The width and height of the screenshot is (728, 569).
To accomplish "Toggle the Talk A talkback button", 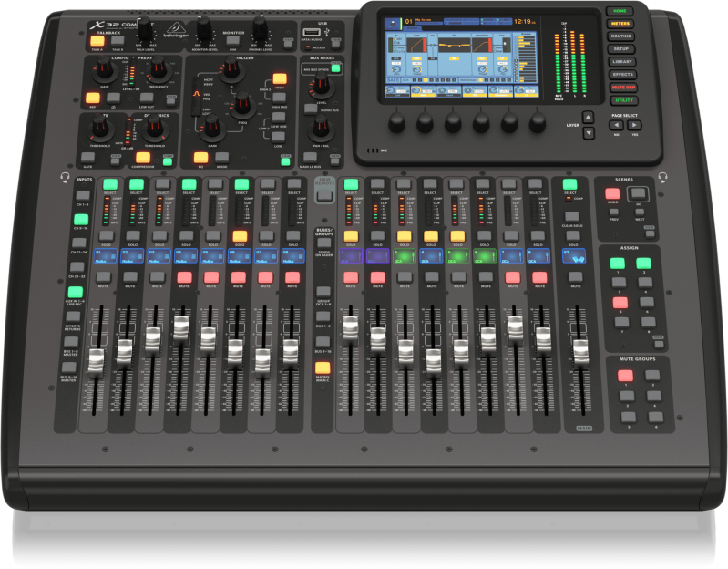I will click(97, 41).
